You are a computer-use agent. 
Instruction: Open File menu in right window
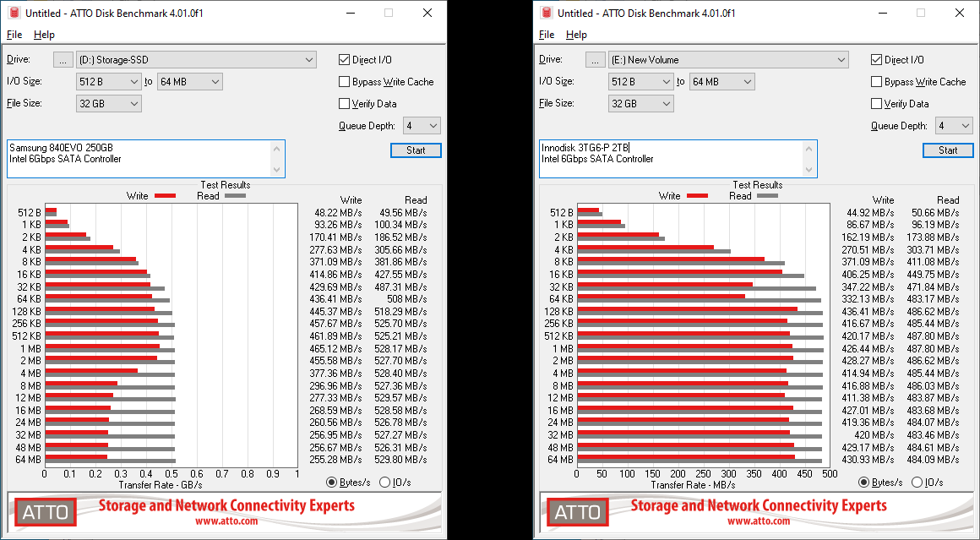coord(547,35)
